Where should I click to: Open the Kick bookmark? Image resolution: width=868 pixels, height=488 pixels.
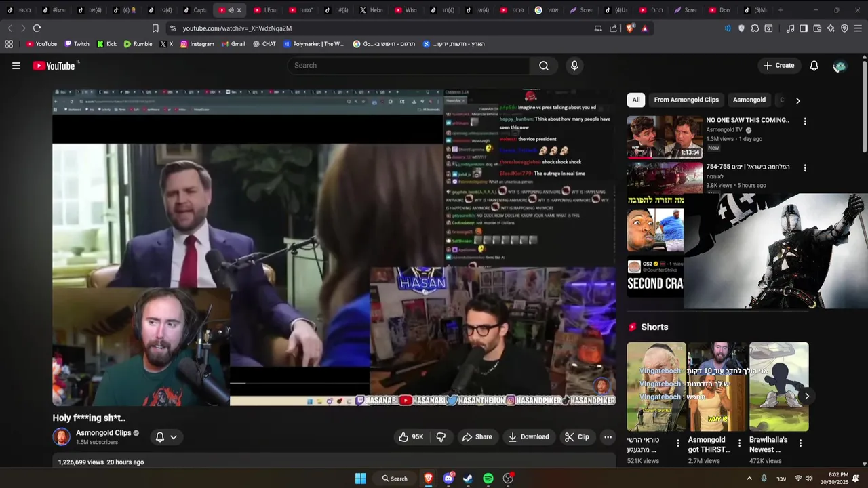pos(106,44)
